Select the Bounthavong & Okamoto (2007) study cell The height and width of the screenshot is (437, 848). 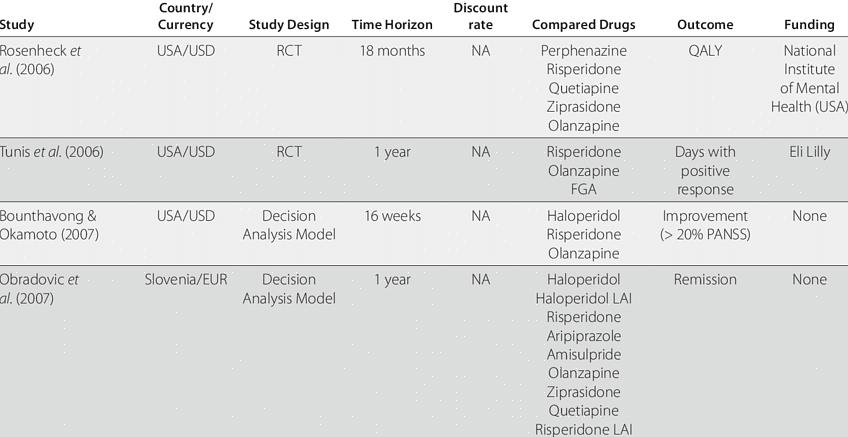pos(48,225)
